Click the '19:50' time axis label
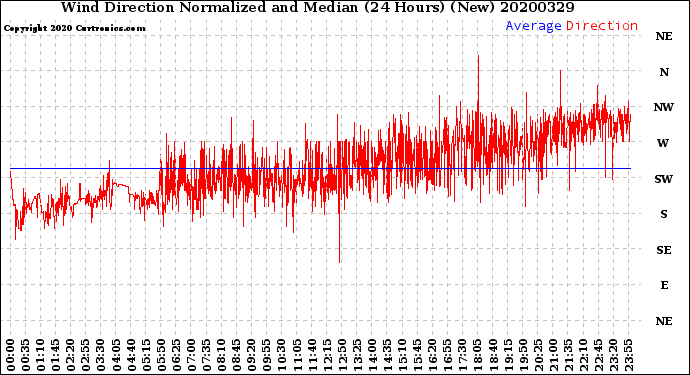 coord(522,355)
